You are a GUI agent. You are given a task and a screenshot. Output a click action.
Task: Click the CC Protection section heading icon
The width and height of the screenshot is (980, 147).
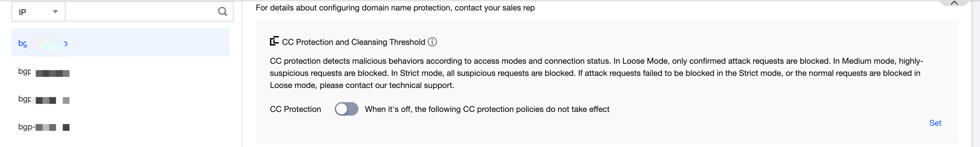click(274, 41)
